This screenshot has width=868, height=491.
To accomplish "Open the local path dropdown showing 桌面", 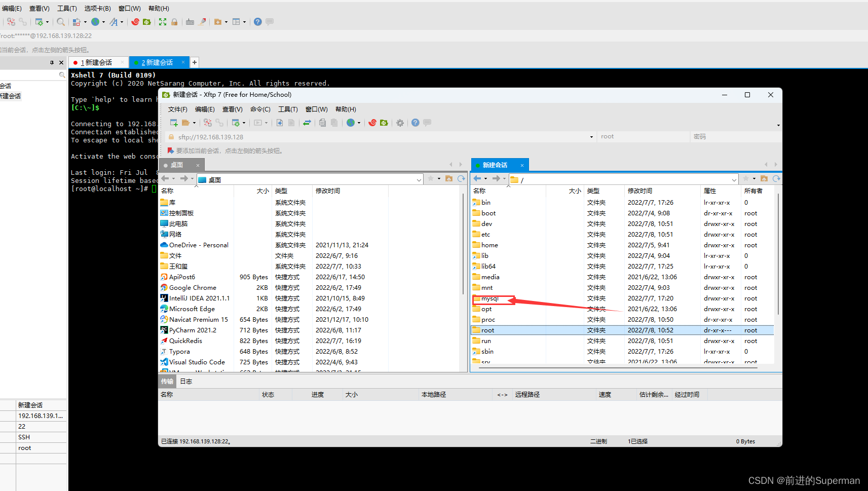I will coord(419,180).
